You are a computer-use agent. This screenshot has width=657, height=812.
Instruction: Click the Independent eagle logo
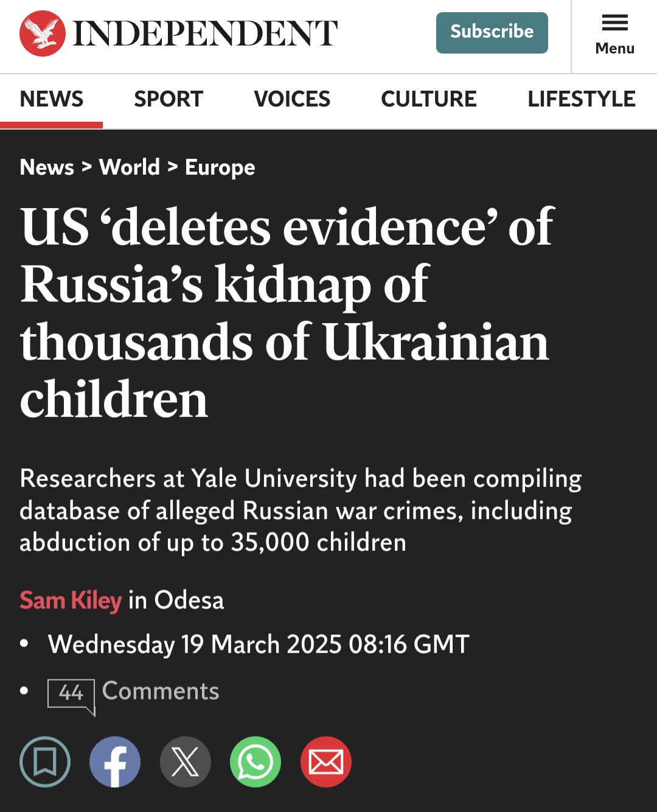43,33
